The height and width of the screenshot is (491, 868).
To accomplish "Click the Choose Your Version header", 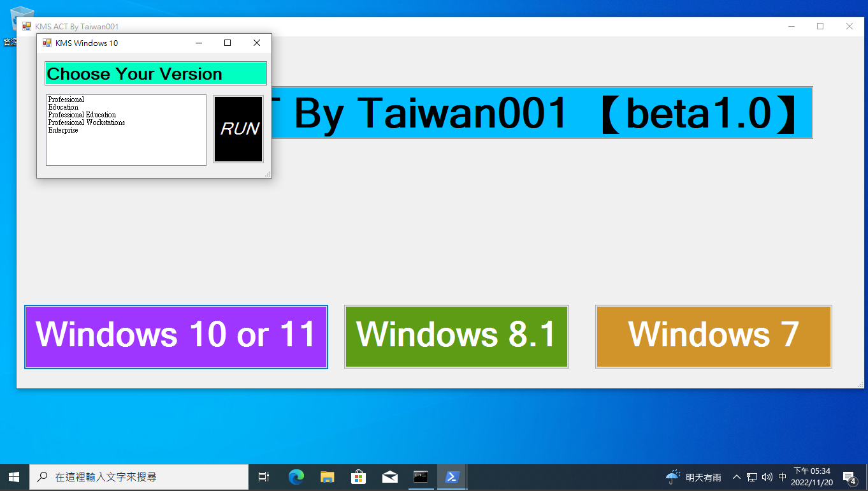I will 156,73.
